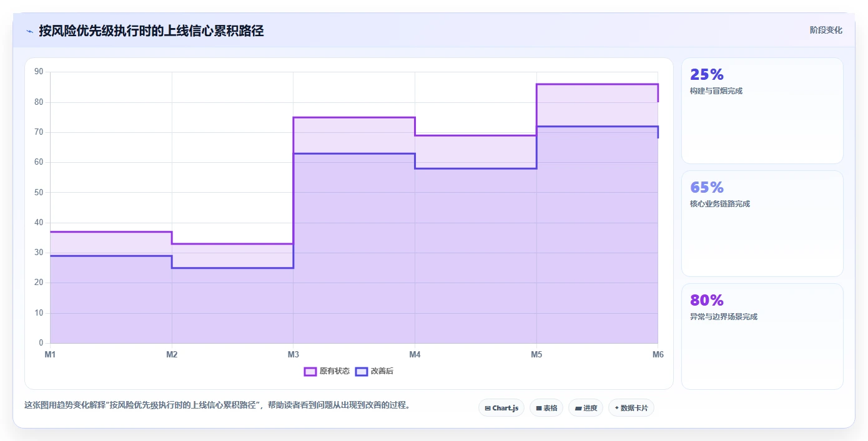Click the 0 y-axis value
868x441 pixels.
(x=41, y=343)
